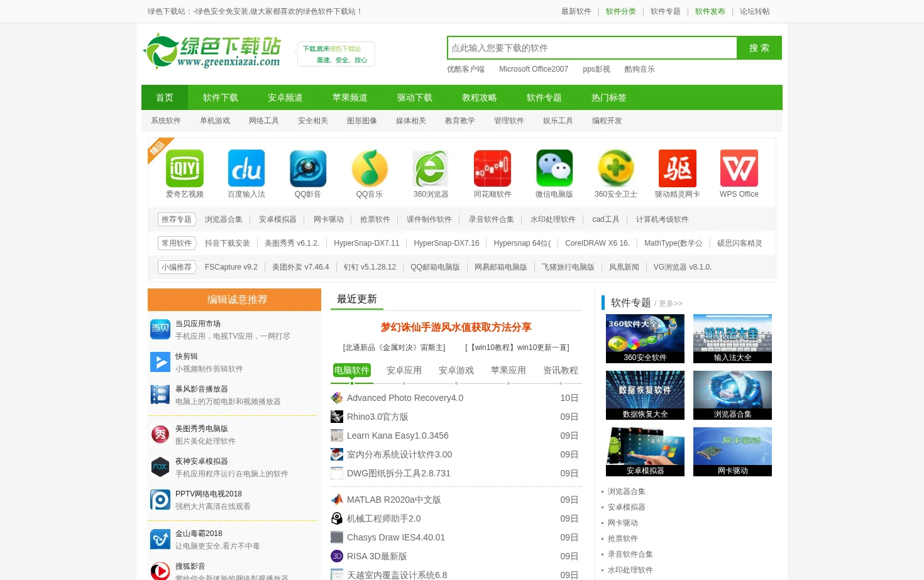
Task: Switch to the 安卓应用 tab
Action: 404,371
